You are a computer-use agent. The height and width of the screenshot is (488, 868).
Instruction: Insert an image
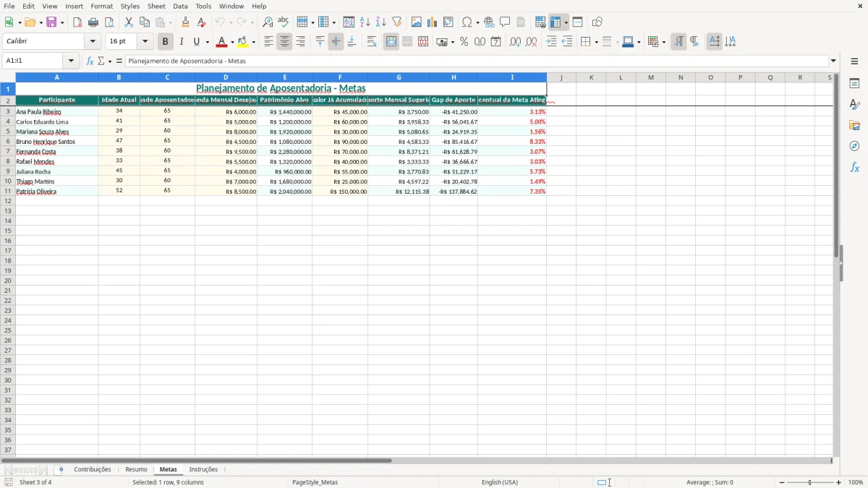pyautogui.click(x=417, y=22)
